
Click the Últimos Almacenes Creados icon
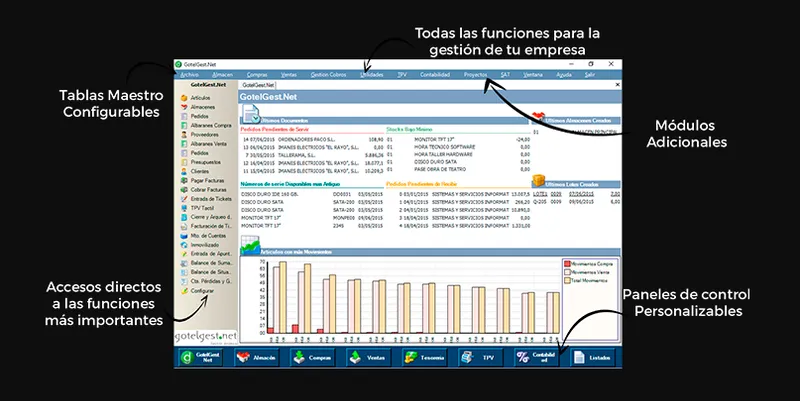(538, 117)
